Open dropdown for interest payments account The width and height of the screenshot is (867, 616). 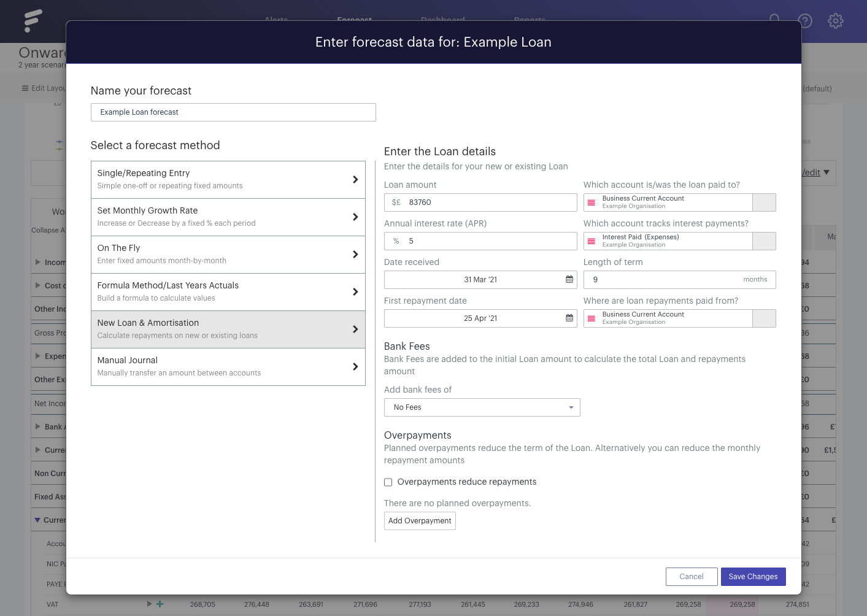coord(764,241)
